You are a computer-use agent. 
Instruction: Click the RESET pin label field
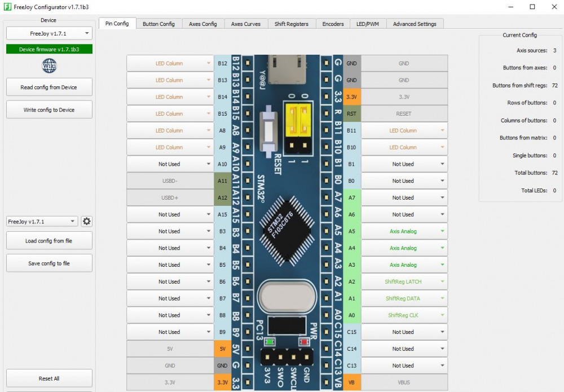point(404,113)
